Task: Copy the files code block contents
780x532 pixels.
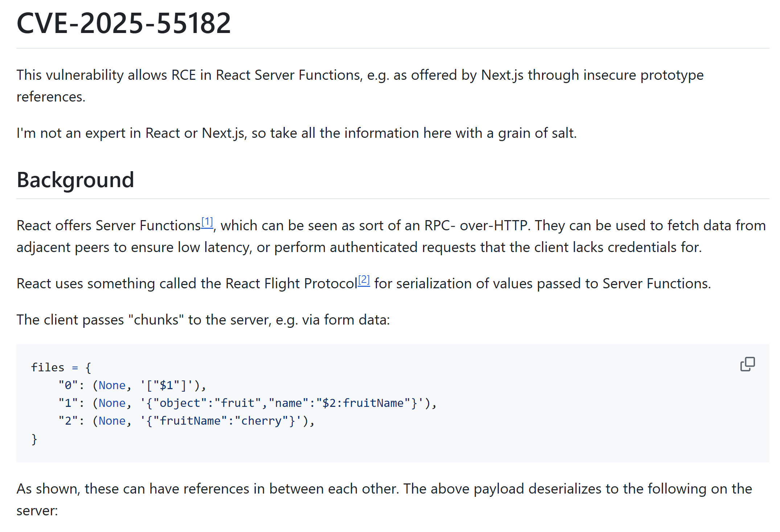Action: (747, 364)
